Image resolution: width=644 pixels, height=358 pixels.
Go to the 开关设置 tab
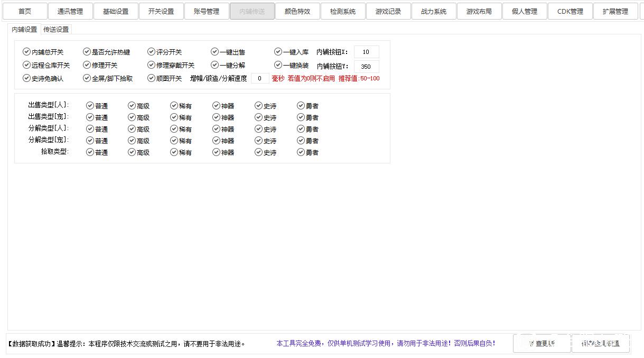click(161, 11)
